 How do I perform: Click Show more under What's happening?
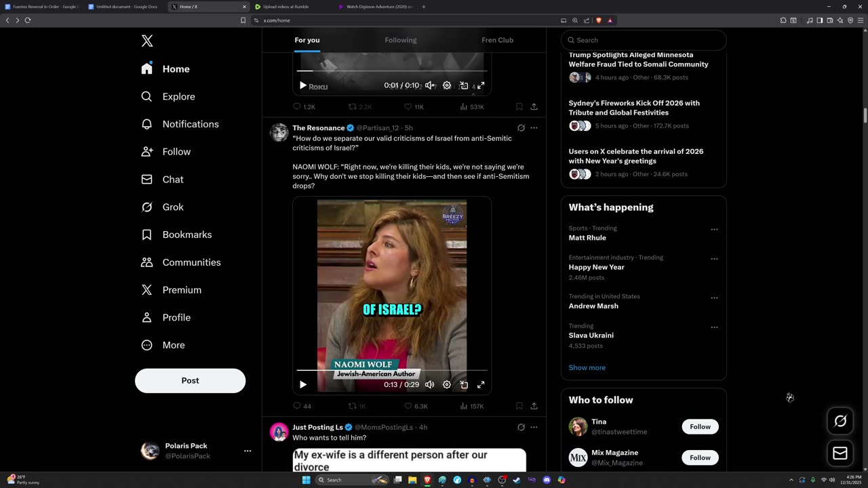(587, 367)
